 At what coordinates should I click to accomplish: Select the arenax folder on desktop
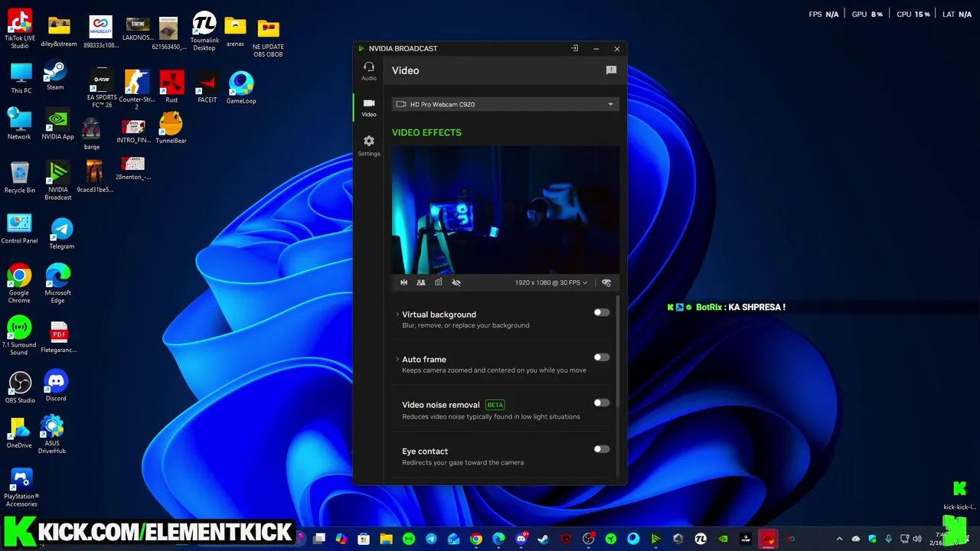coord(235,32)
